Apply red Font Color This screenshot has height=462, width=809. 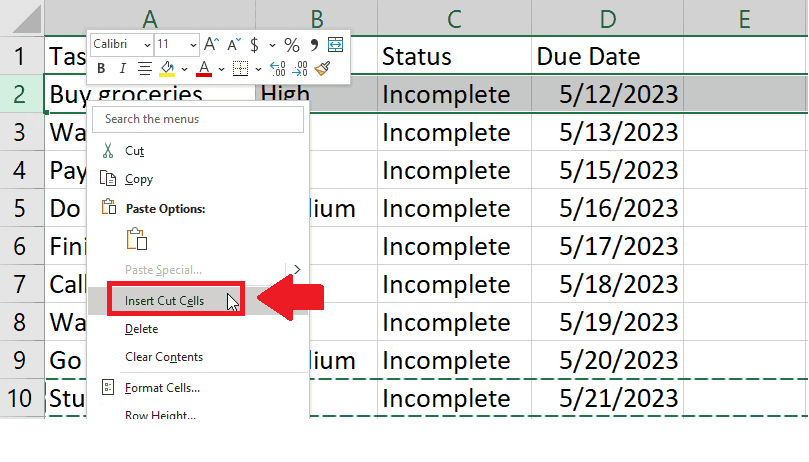tap(204, 69)
